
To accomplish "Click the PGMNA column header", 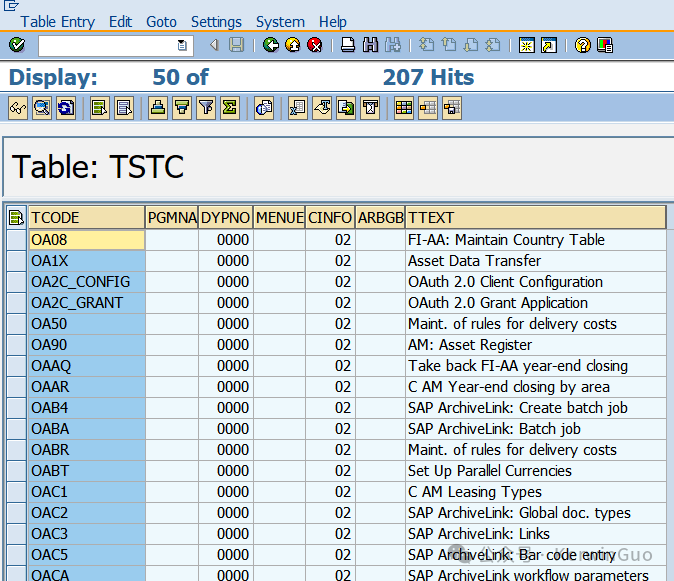I will pos(172,217).
